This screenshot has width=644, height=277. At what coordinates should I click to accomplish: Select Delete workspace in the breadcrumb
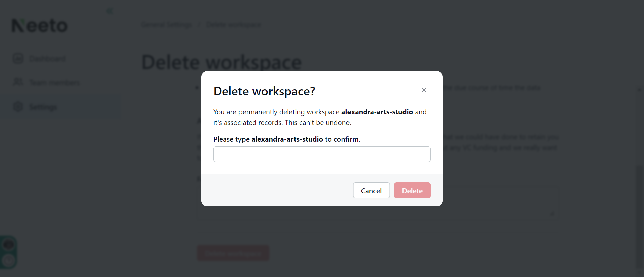click(233, 24)
